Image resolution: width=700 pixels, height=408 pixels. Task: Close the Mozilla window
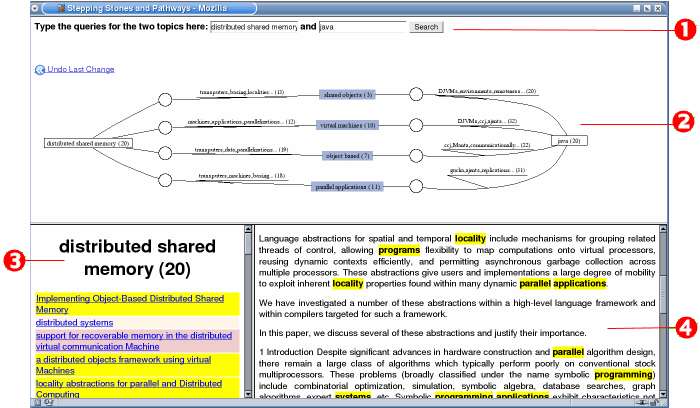(658, 8)
